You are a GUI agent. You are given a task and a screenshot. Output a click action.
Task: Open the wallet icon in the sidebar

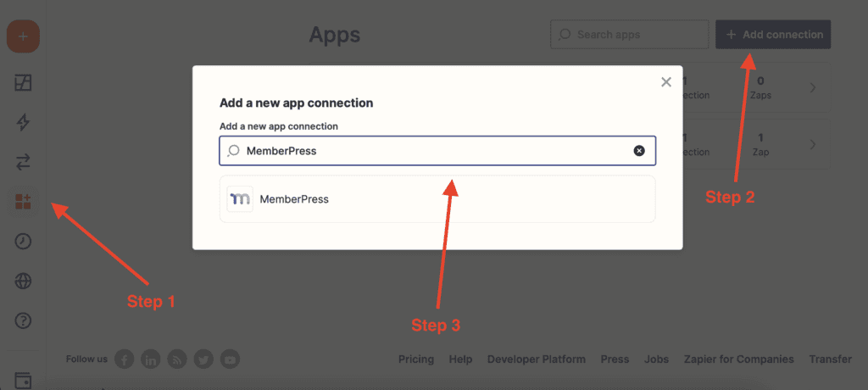point(23,382)
